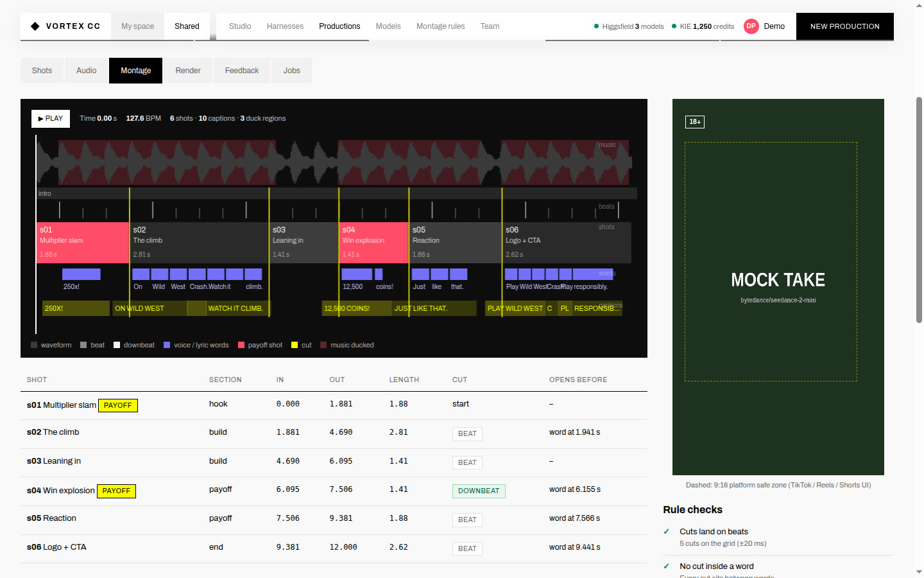Select the s04 Win explosion shot block
The height and width of the screenshot is (578, 924).
coord(373,243)
